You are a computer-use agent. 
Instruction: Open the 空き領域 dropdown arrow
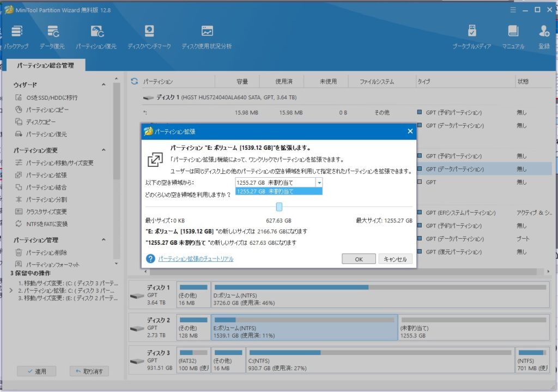point(319,183)
